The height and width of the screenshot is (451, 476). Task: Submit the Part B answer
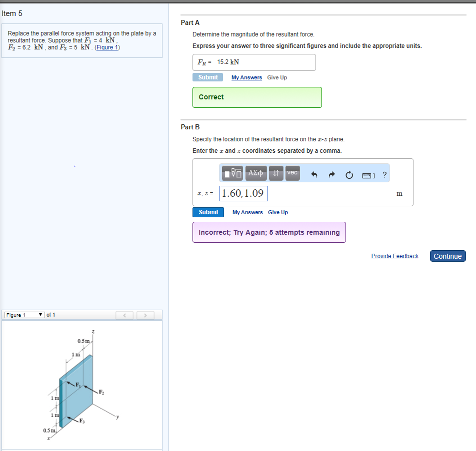click(x=208, y=212)
